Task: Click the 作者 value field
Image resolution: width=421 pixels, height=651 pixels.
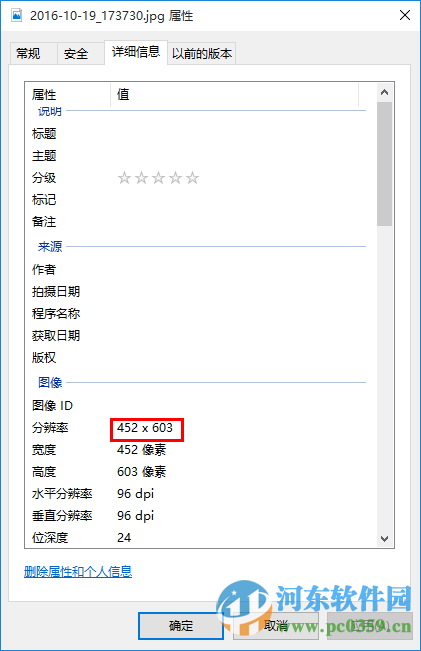Action: click(239, 269)
